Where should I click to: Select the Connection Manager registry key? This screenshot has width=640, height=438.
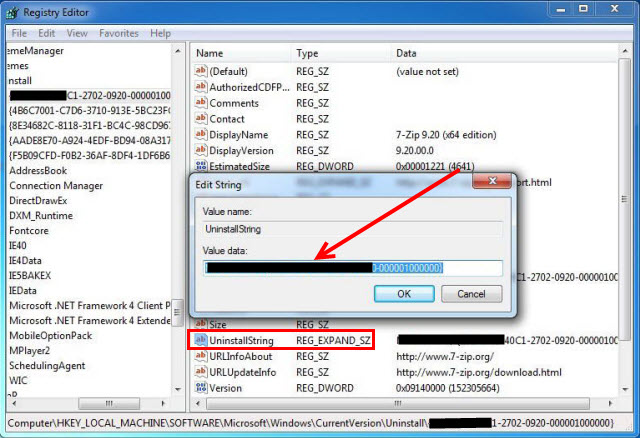point(55,185)
